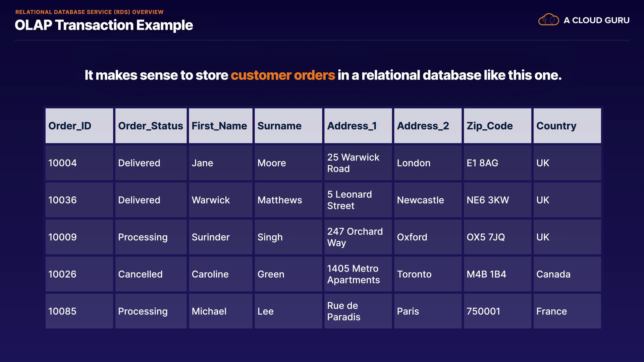Click the OLAP Transaction Example title
Screen dimensions: 644x362
(104, 25)
